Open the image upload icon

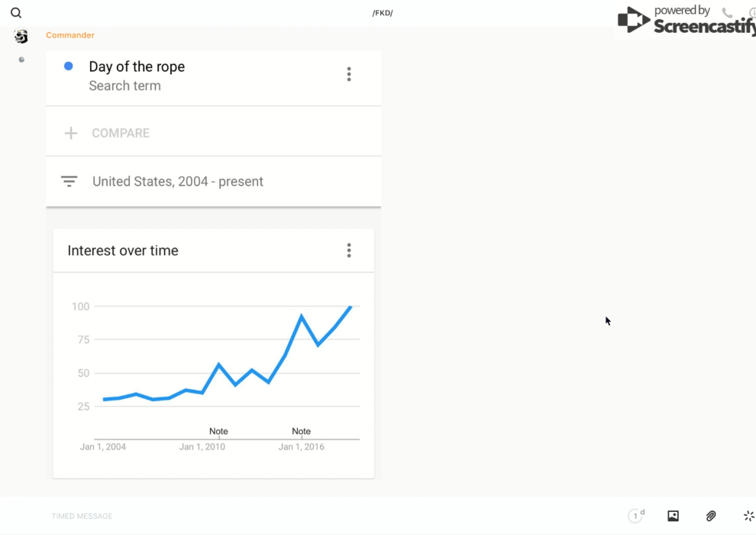click(x=673, y=516)
